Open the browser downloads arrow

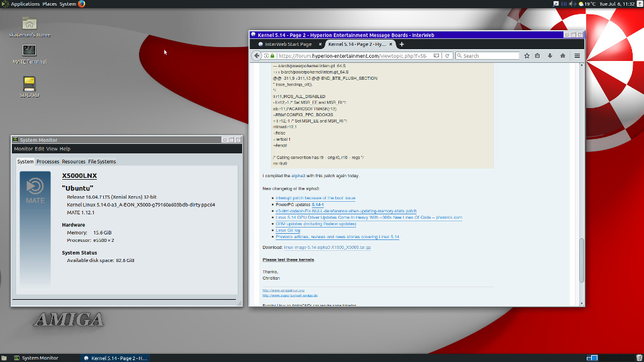[x=550, y=56]
